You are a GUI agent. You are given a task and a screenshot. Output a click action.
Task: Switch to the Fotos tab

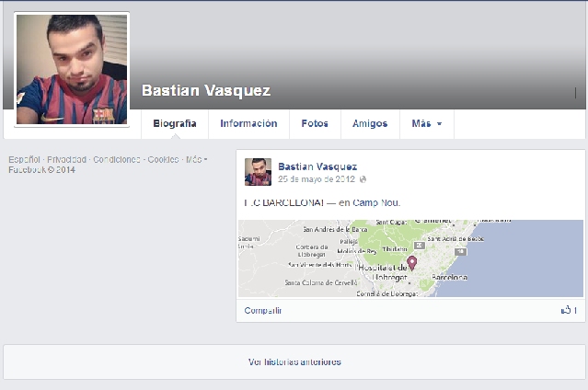pyautogui.click(x=315, y=124)
